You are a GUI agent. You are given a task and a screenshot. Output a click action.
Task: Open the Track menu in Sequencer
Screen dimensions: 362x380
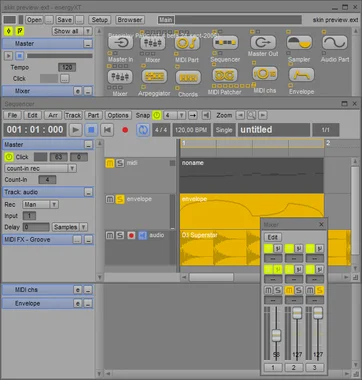click(x=73, y=115)
